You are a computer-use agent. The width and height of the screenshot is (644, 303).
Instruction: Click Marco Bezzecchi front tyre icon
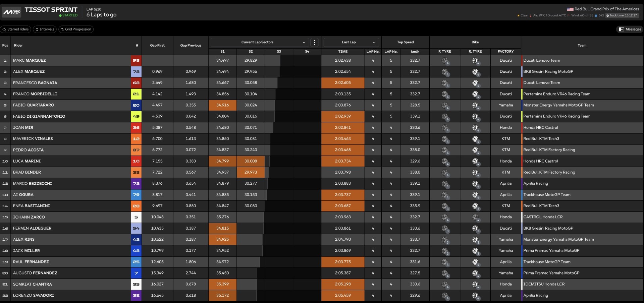[x=445, y=184]
